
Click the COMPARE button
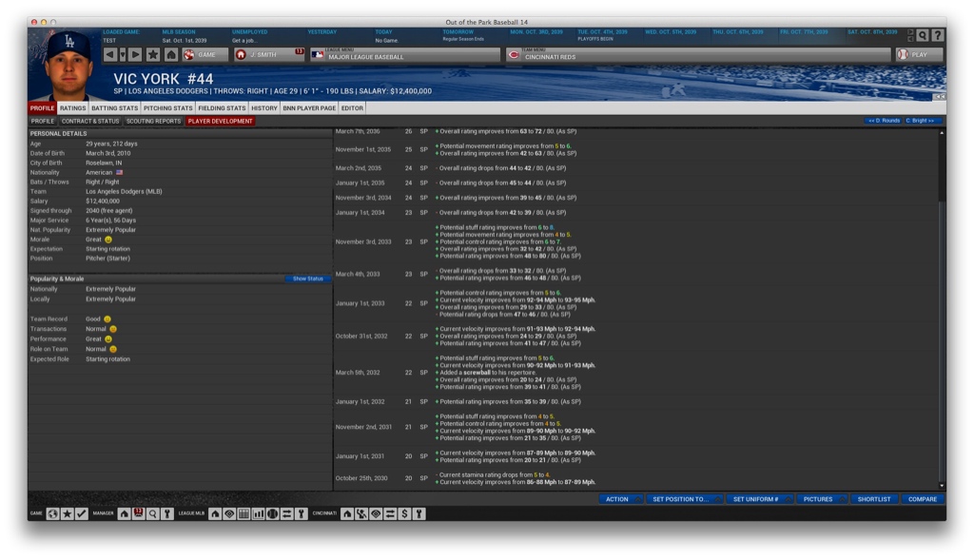tap(923, 499)
